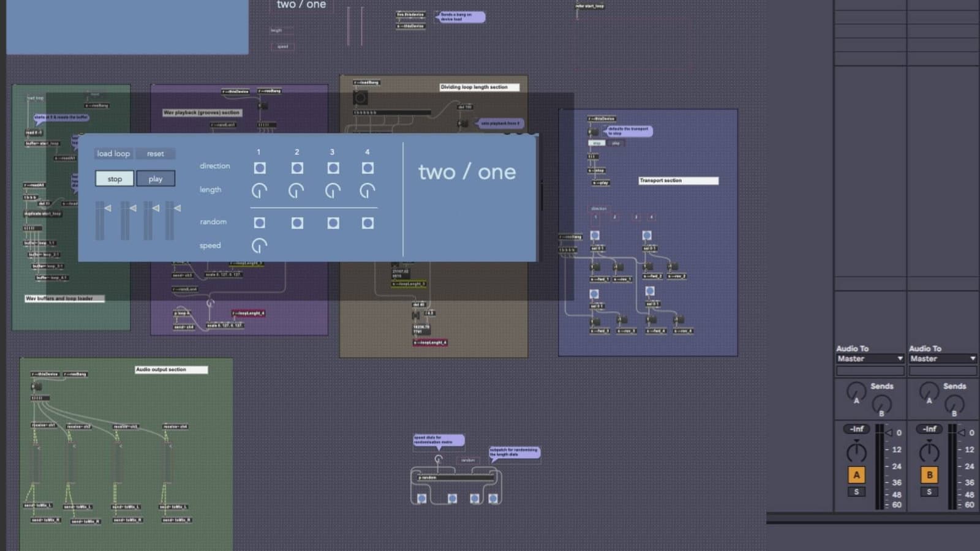Click the pan knob on track B

pos(929,452)
